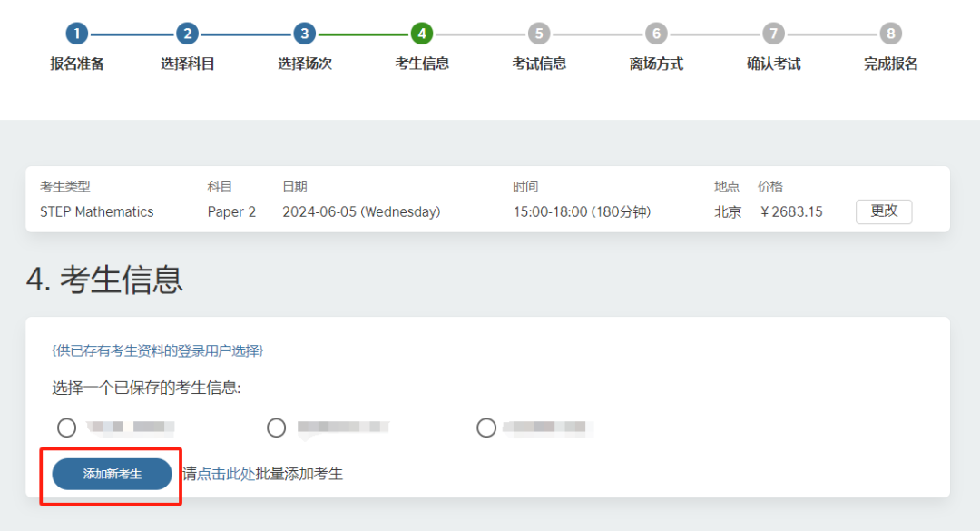Click the 考试信息 step label
Screen dimensions: 980x531
pyautogui.click(x=539, y=64)
